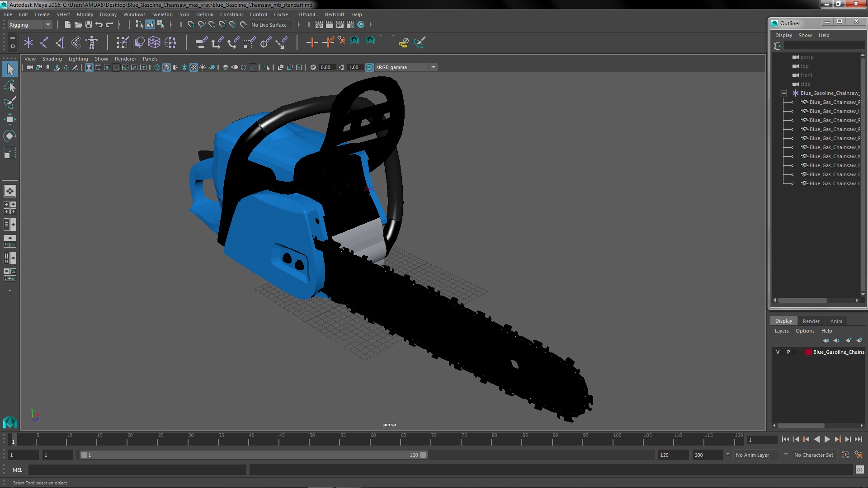Click the Create Lattice shelf icon
The height and width of the screenshot is (488, 868).
click(x=154, y=42)
